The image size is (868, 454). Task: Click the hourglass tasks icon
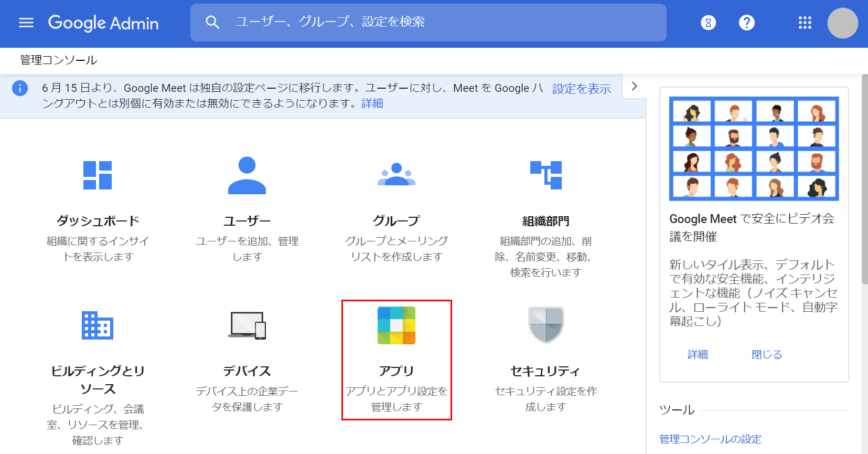click(708, 23)
